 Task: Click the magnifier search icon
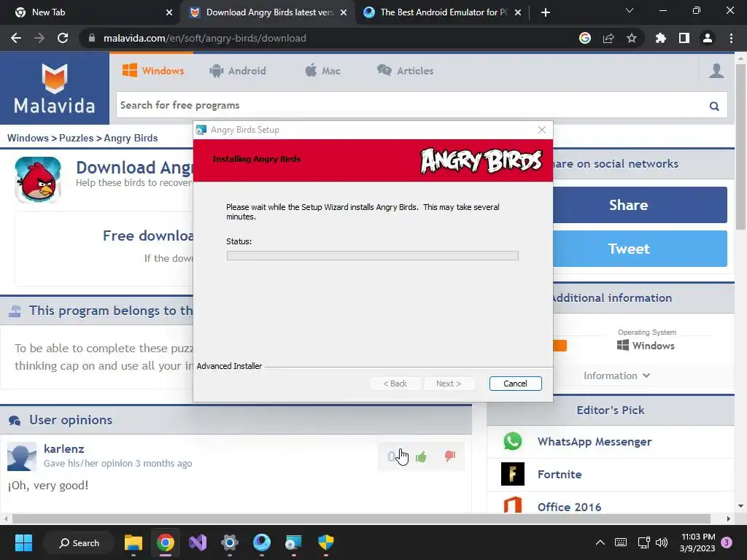[714, 106]
